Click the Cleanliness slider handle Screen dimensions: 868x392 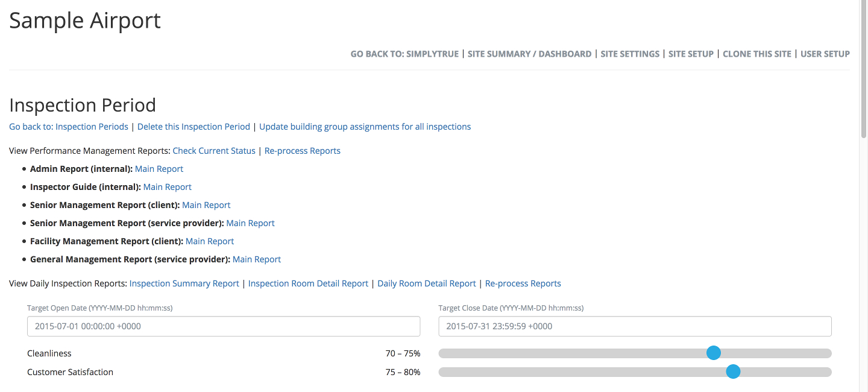pyautogui.click(x=713, y=353)
